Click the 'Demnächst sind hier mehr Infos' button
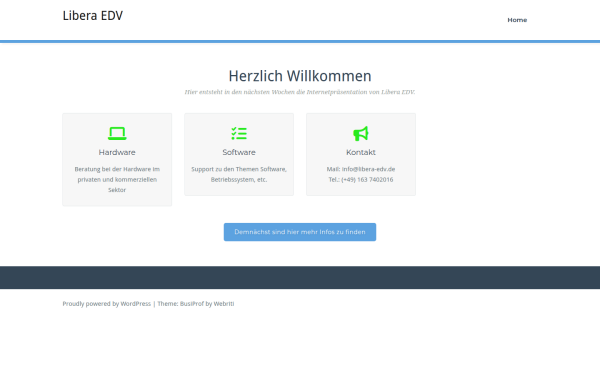The height and width of the screenshot is (375, 600). click(300, 232)
